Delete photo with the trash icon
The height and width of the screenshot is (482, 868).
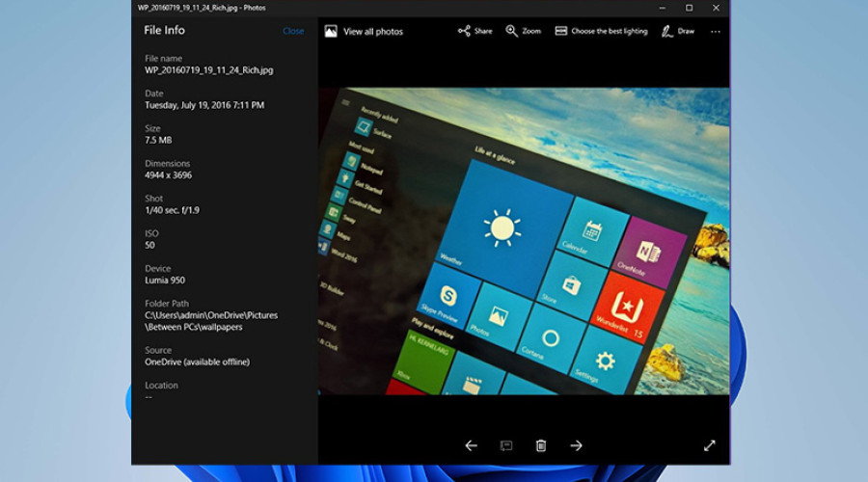pos(541,445)
